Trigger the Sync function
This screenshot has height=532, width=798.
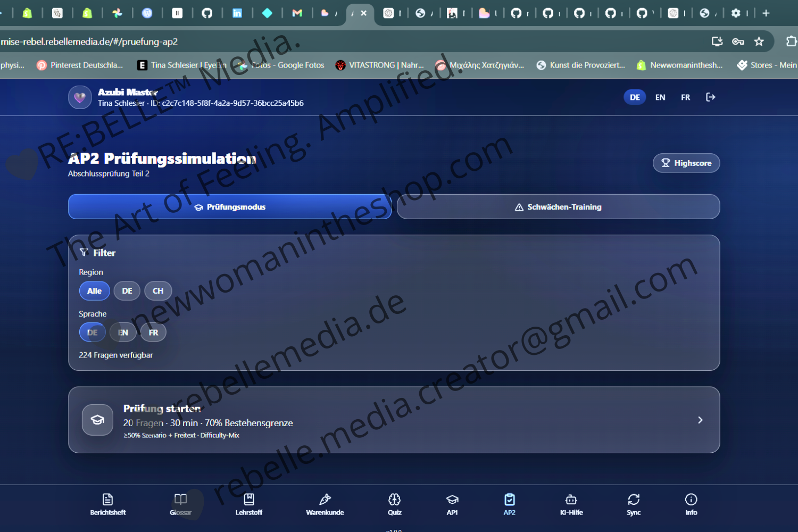[x=634, y=504]
